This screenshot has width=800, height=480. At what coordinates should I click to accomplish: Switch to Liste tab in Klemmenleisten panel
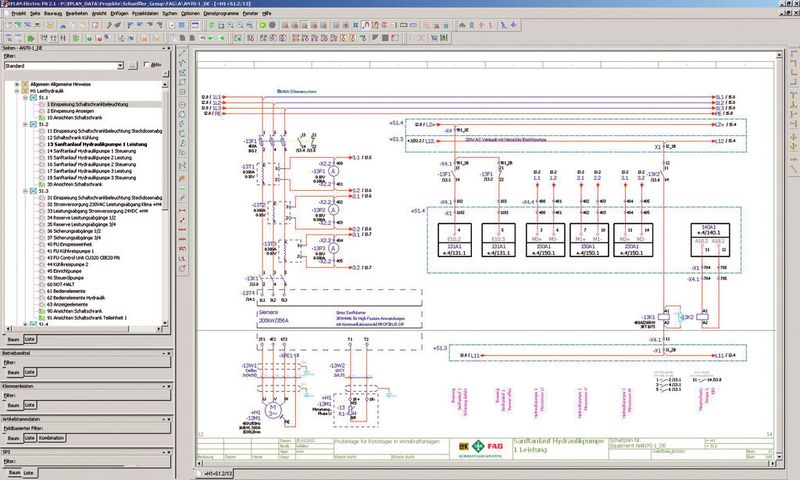pyautogui.click(x=30, y=405)
